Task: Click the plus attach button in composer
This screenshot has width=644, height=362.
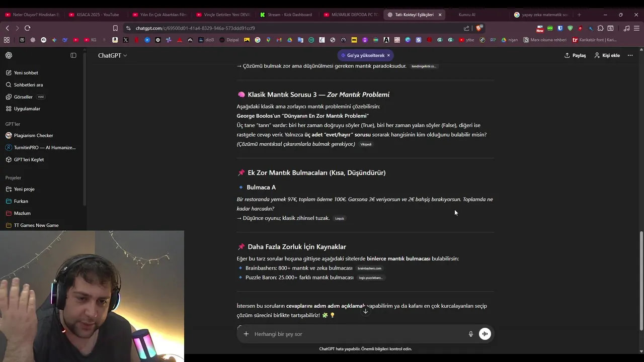Action: click(246, 334)
